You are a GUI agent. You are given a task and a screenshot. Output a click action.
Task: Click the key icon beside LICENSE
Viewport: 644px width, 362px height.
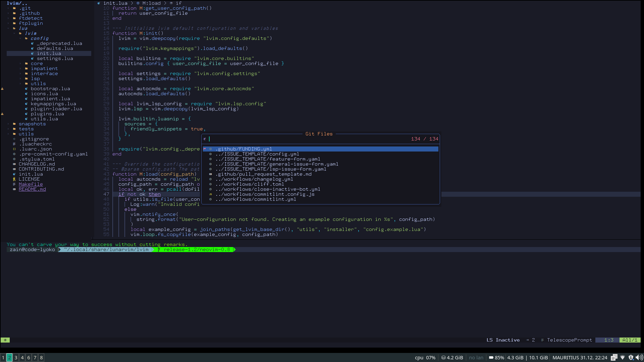[x=14, y=179]
